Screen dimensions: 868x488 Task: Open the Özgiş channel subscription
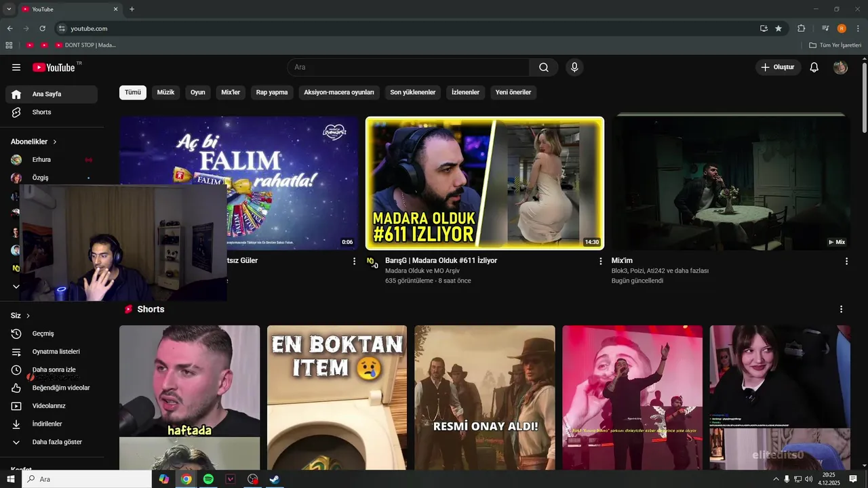coord(52,178)
